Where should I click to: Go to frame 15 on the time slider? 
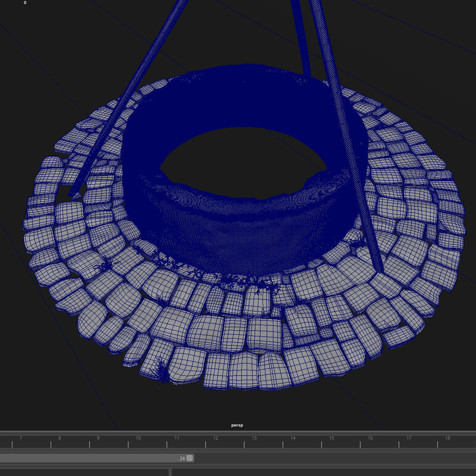click(x=332, y=438)
